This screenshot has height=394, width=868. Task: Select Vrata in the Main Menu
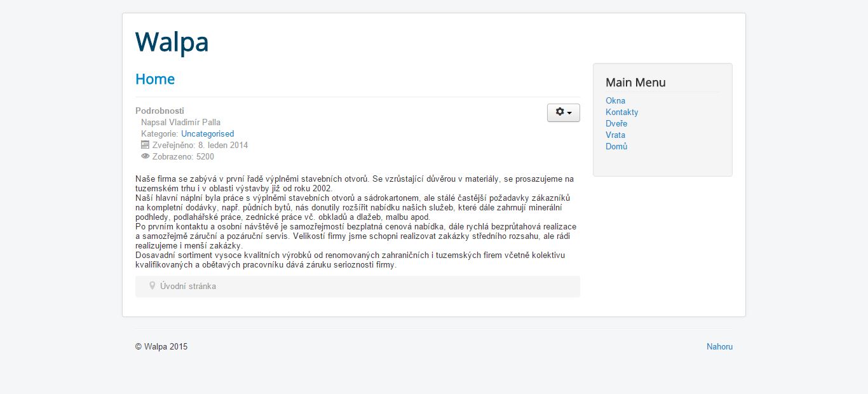click(x=615, y=135)
